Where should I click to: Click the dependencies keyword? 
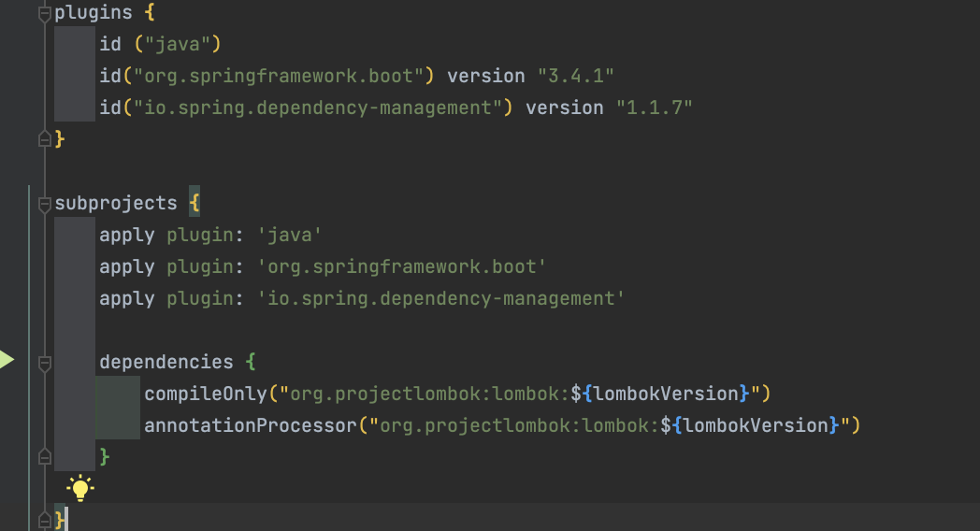[x=166, y=363]
